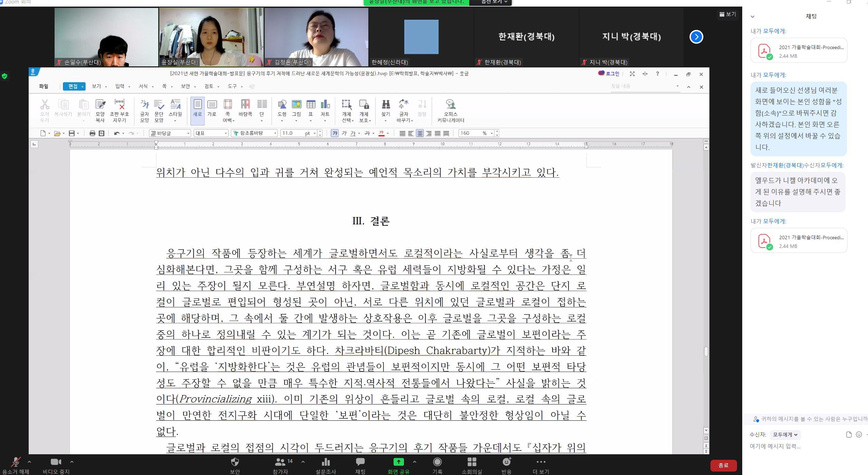Image resolution: width=868 pixels, height=475 pixels.
Task: Open the 서식 menu
Action: coord(143,86)
